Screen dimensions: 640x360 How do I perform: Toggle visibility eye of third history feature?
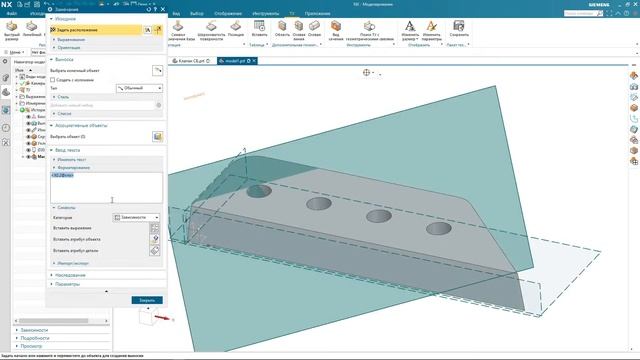29,130
